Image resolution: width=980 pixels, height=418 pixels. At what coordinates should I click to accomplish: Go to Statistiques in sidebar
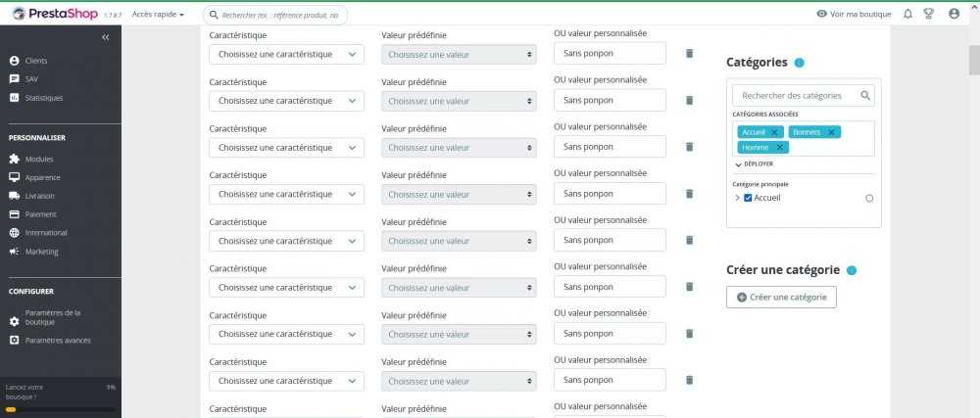tap(44, 98)
